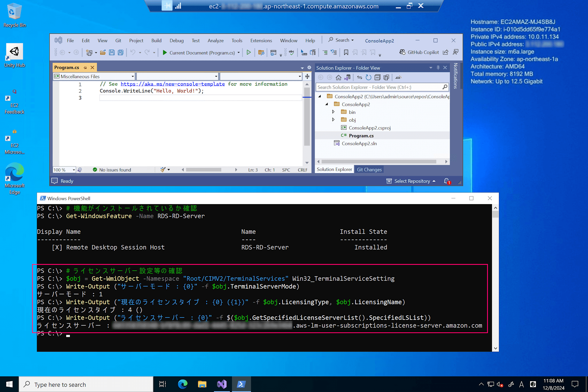The image size is (588, 392).
Task: Open the Visual Studio Search button
Action: (341, 40)
